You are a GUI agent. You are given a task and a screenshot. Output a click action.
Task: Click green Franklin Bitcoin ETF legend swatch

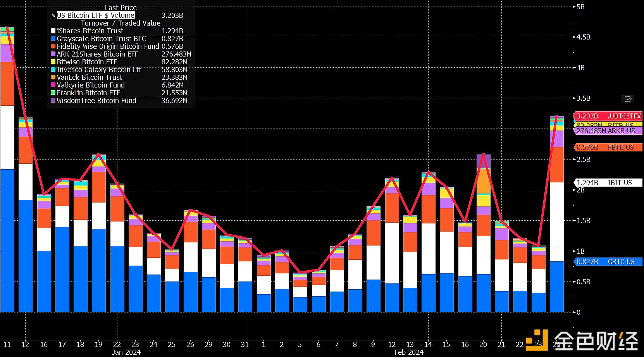(x=53, y=93)
